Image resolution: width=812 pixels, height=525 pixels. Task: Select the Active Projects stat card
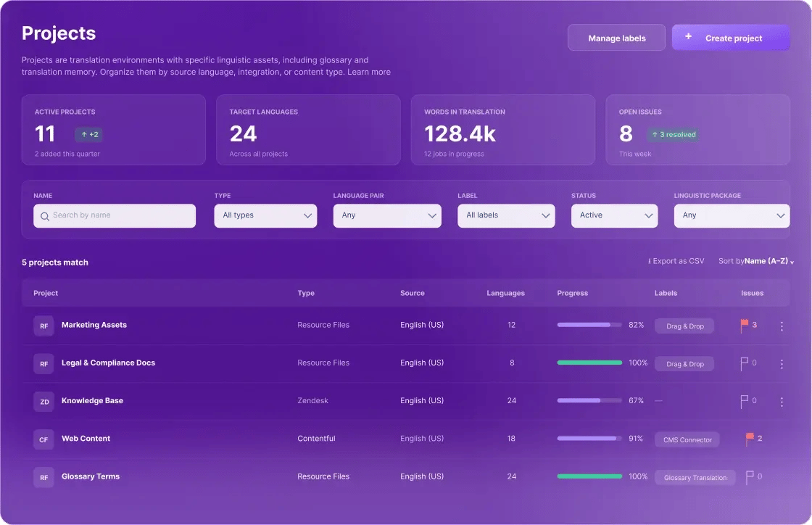pos(113,130)
